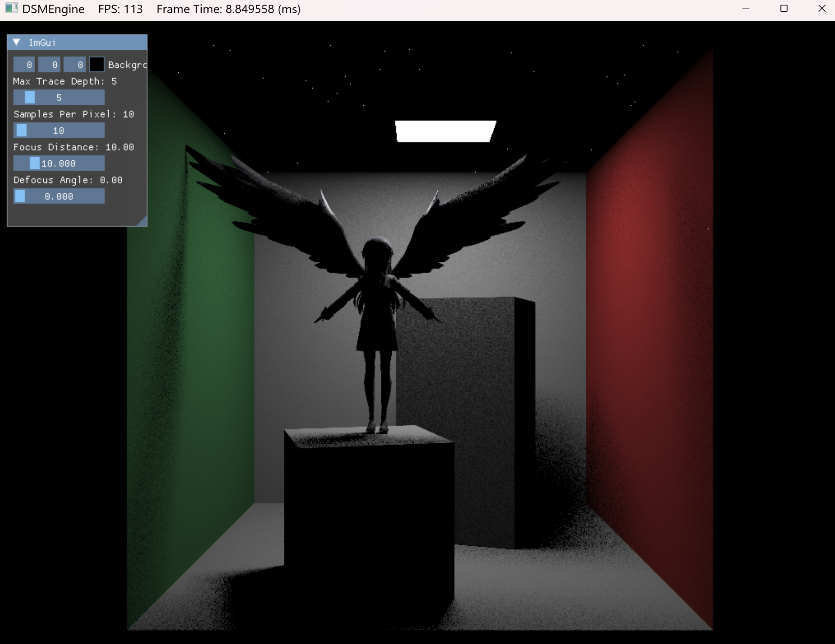Select the first background color value field

pos(24,64)
